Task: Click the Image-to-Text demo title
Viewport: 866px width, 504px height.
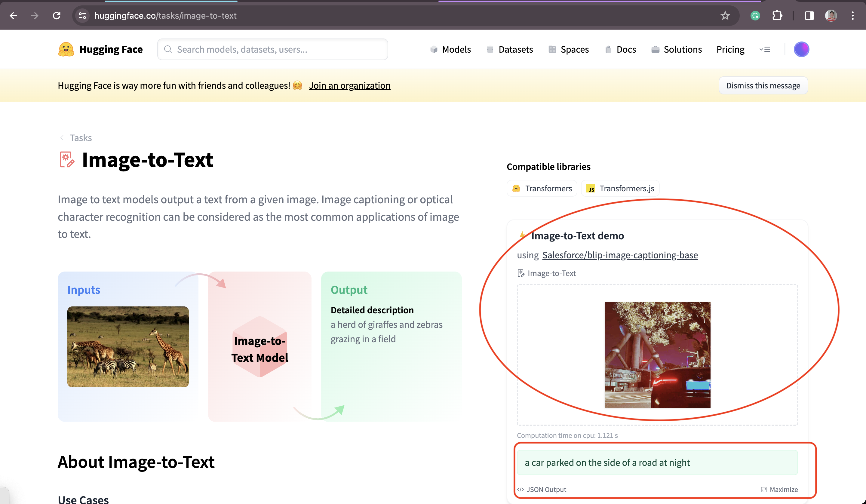Action: [577, 236]
